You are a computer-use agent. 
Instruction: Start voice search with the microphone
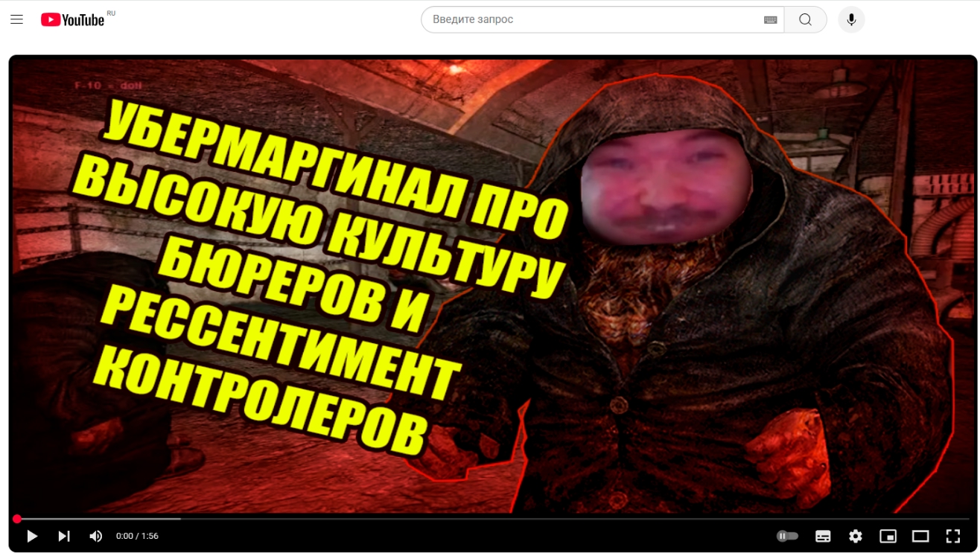(x=851, y=19)
